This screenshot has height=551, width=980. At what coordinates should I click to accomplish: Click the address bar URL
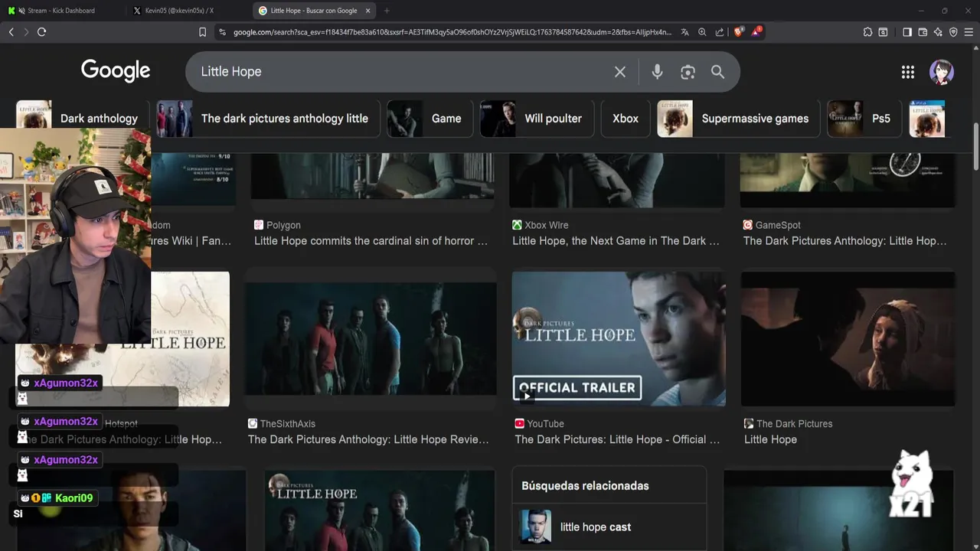(452, 32)
